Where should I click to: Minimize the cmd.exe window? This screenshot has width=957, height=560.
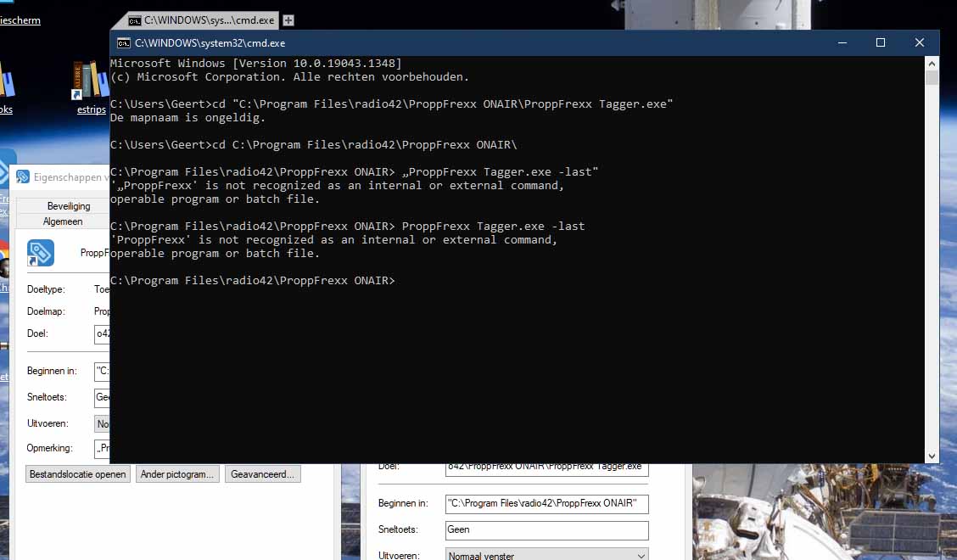[842, 42]
